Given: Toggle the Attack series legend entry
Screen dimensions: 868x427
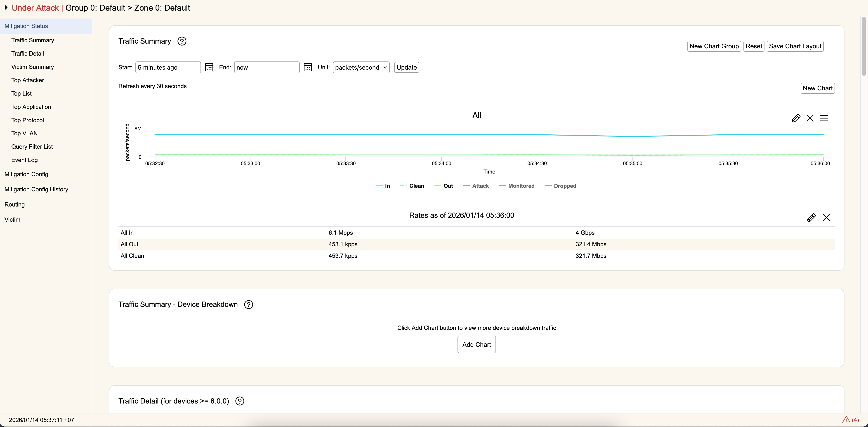Looking at the screenshot, I should click(476, 186).
